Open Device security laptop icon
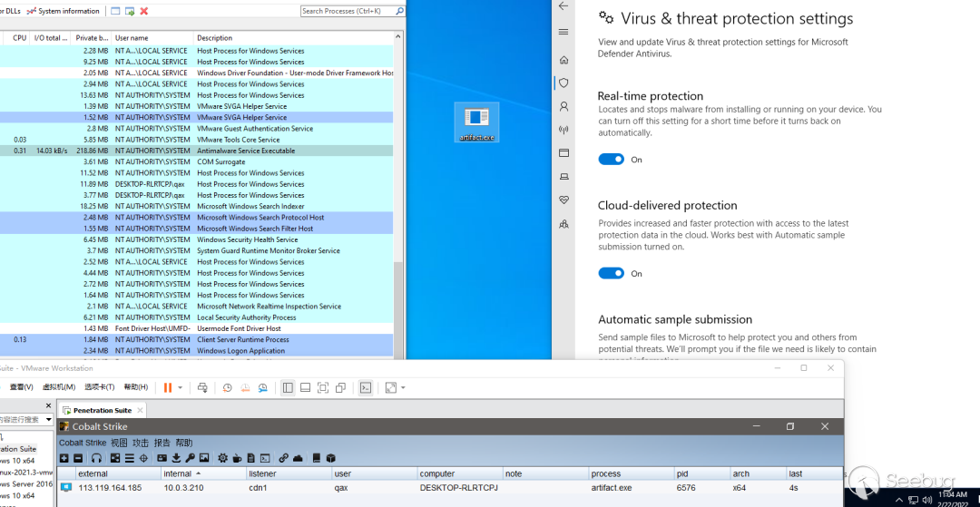This screenshot has height=507, width=980. (x=563, y=177)
